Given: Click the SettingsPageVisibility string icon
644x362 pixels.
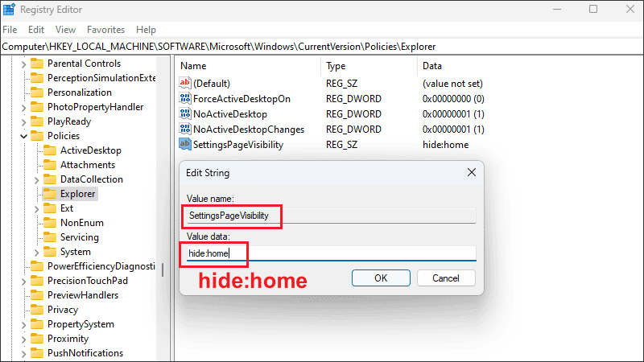Looking at the screenshot, I should 185,144.
